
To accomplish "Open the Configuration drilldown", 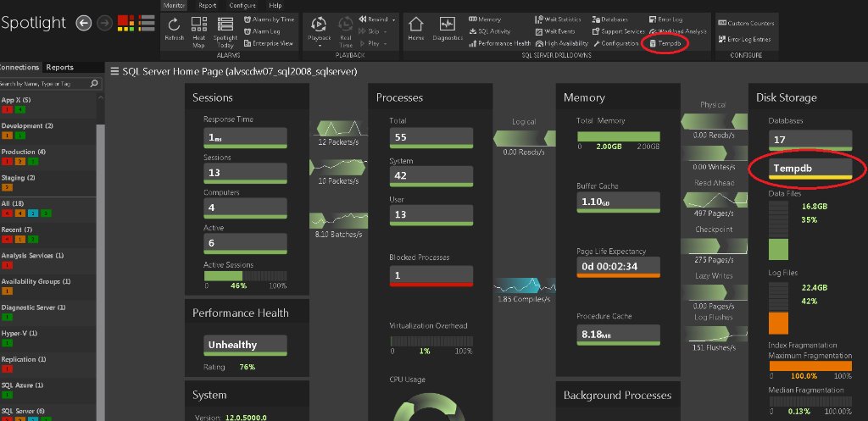I will tap(615, 43).
